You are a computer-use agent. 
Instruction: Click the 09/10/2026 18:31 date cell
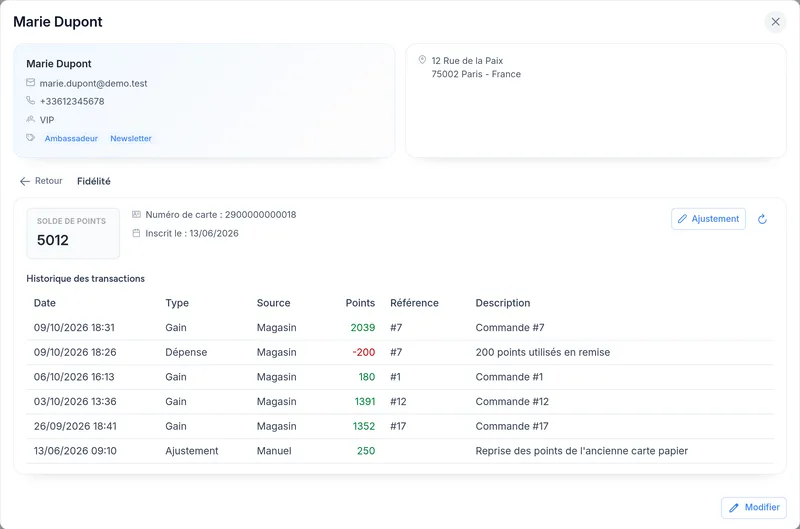point(74,328)
